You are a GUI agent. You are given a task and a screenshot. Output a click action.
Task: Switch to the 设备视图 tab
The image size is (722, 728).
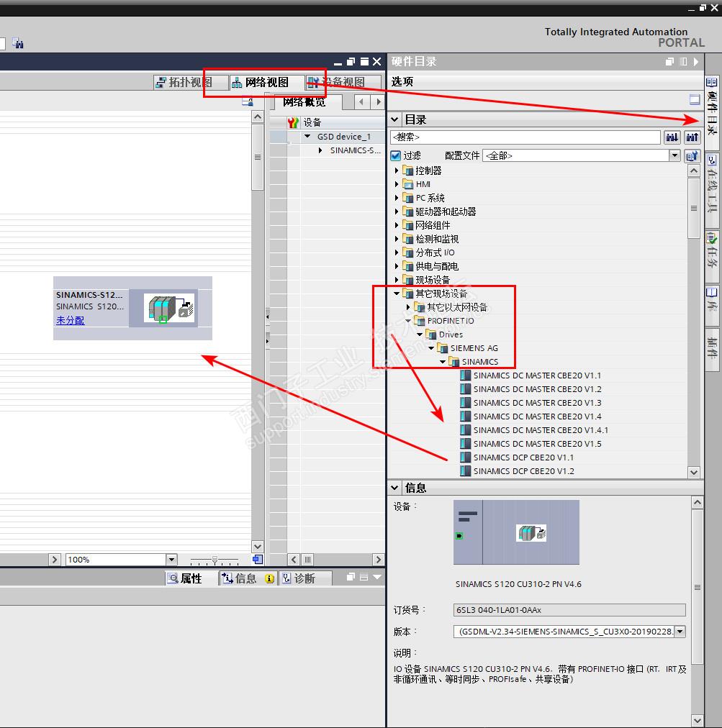pos(343,82)
